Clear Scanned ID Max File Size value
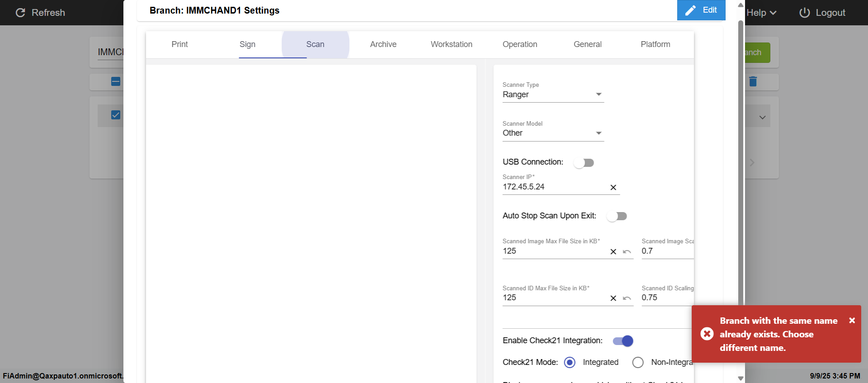Screen dimensions: 868x383 click(613, 298)
